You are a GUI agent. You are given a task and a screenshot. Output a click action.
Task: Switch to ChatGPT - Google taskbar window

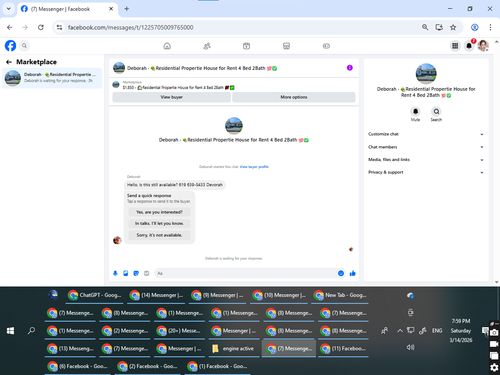coord(95,295)
